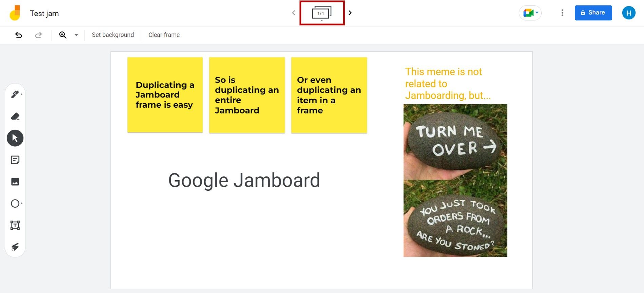Activate the Select arrow tool
The image size is (644, 293).
pyautogui.click(x=15, y=138)
